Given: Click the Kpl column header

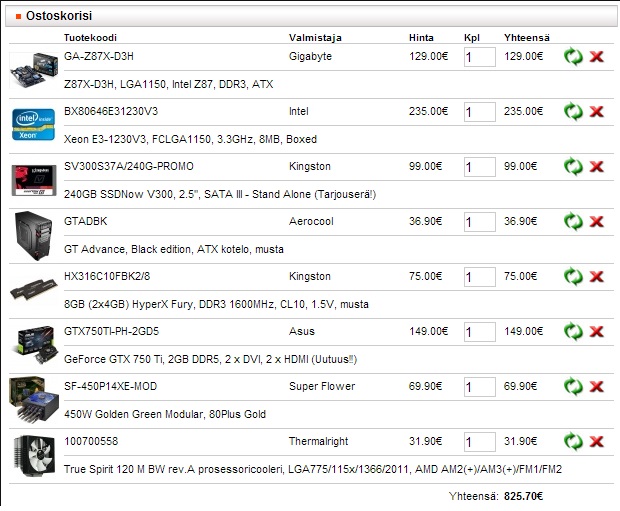Looking at the screenshot, I should pyautogui.click(x=472, y=38).
